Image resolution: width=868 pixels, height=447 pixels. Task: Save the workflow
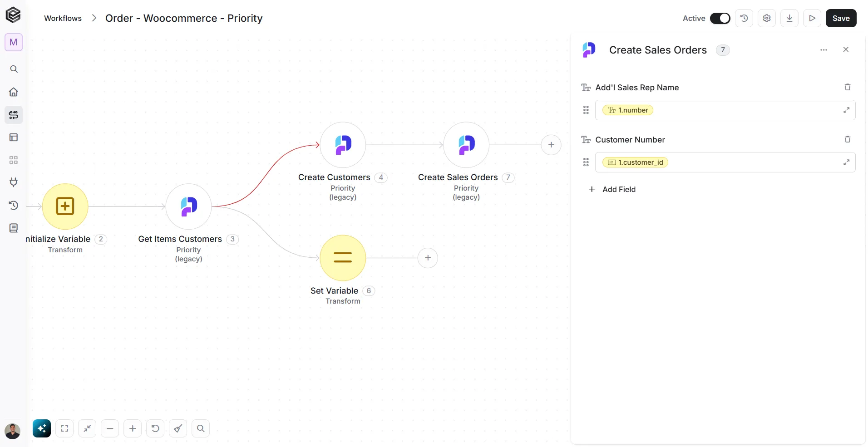click(841, 18)
